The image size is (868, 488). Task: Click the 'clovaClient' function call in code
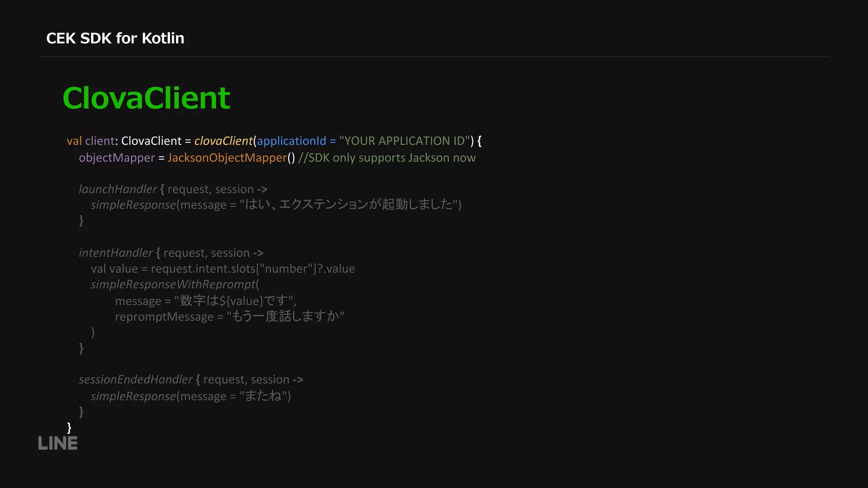click(223, 141)
